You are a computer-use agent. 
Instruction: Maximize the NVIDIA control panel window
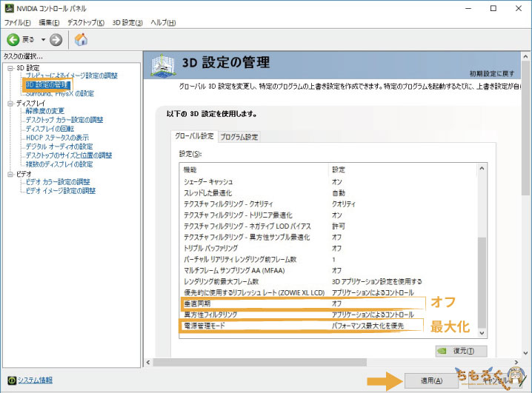[493, 8]
